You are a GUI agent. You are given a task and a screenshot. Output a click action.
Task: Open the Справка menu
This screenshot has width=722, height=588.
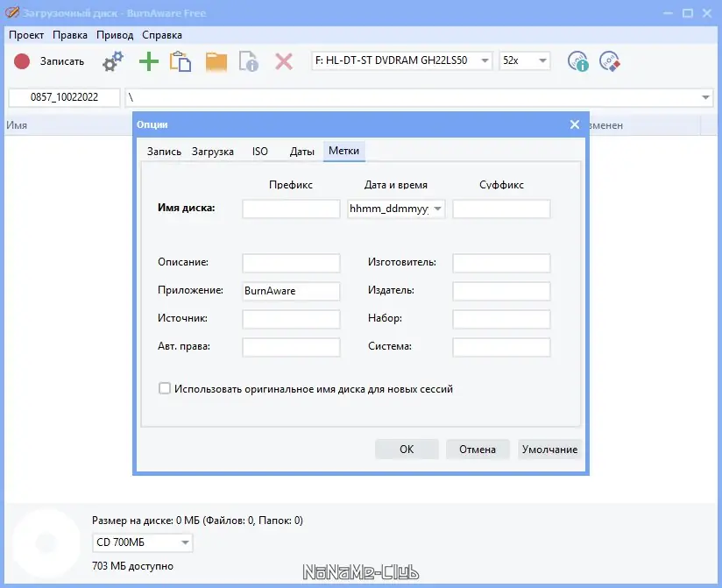[162, 35]
